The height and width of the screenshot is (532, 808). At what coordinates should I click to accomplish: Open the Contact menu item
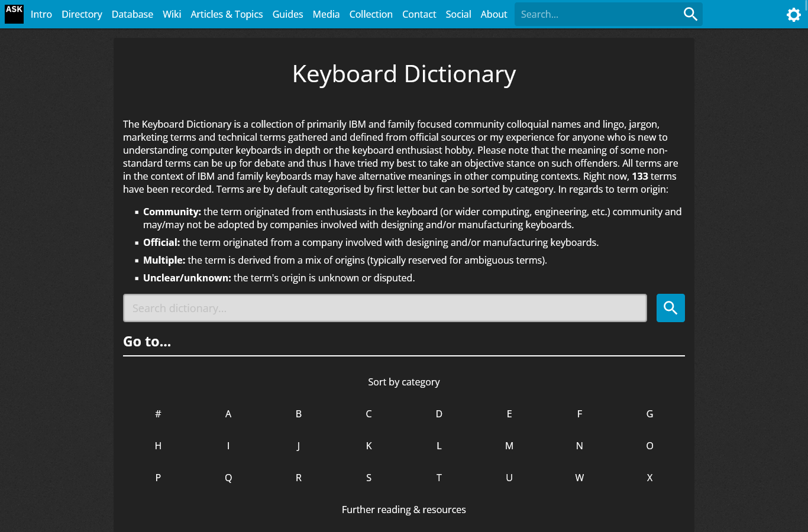coord(419,14)
